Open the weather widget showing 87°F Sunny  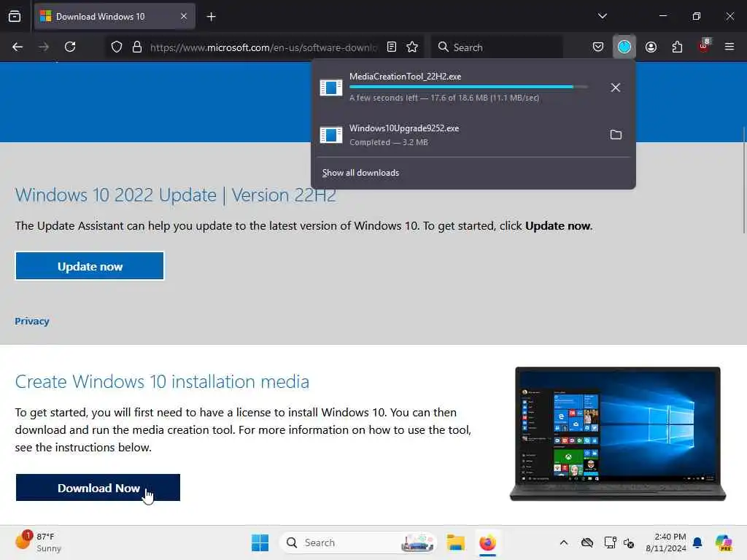pyautogui.click(x=38, y=542)
